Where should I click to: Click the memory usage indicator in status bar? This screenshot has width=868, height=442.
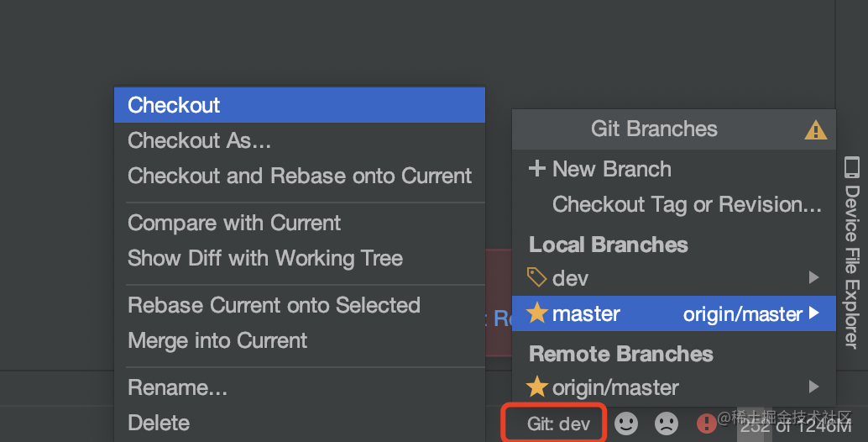(796, 425)
